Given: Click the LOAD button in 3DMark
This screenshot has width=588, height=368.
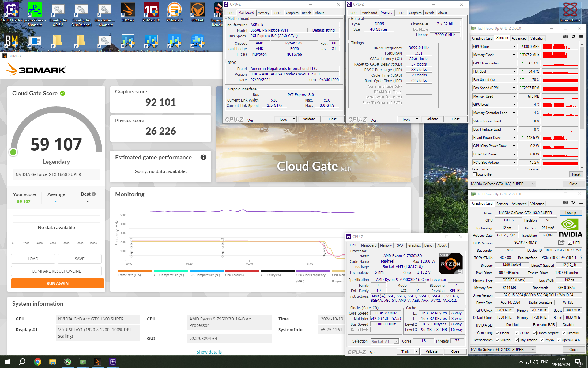Looking at the screenshot, I should (x=33, y=259).
